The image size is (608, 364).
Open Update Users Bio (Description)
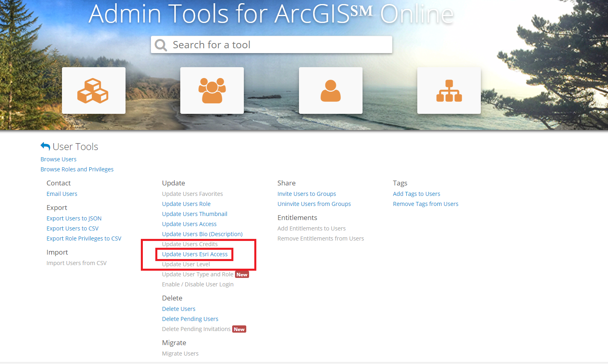[202, 234]
